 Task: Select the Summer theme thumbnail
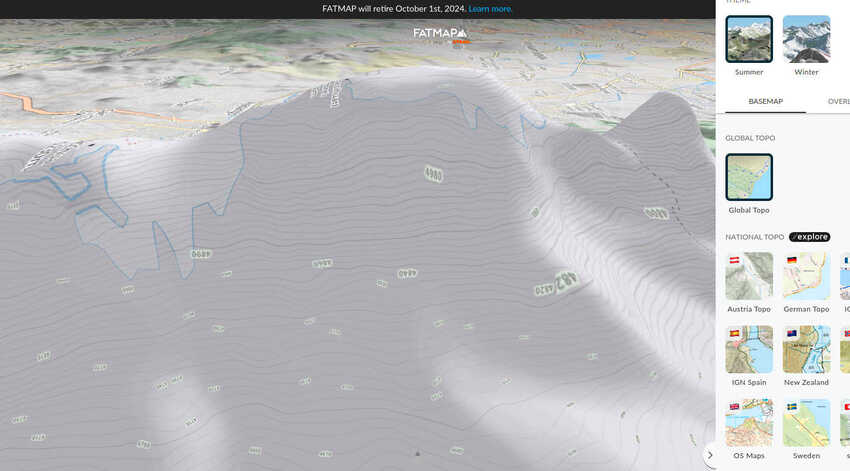pos(749,39)
